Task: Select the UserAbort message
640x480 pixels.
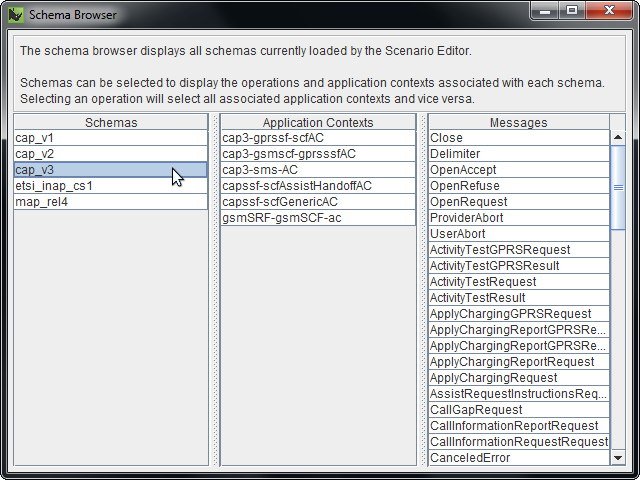Action: coord(519,233)
